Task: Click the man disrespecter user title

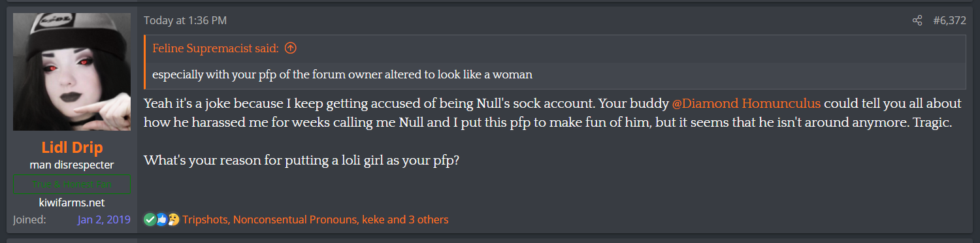Action: (72, 165)
